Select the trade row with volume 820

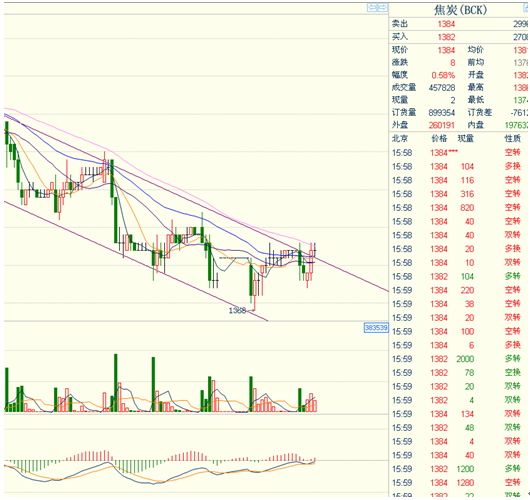458,208
